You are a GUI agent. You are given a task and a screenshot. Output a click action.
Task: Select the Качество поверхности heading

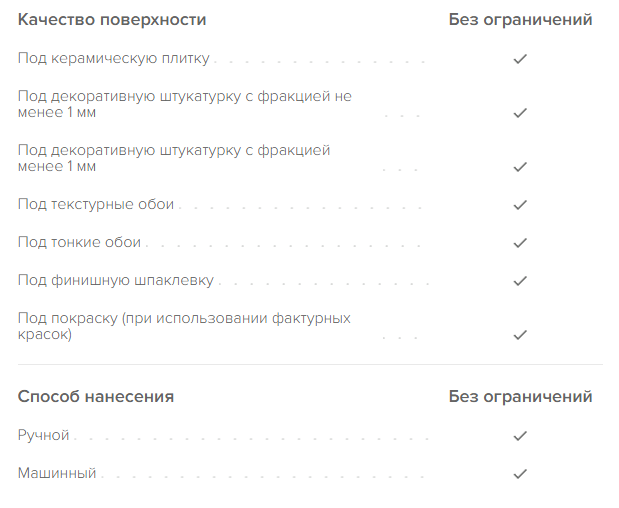coord(112,20)
